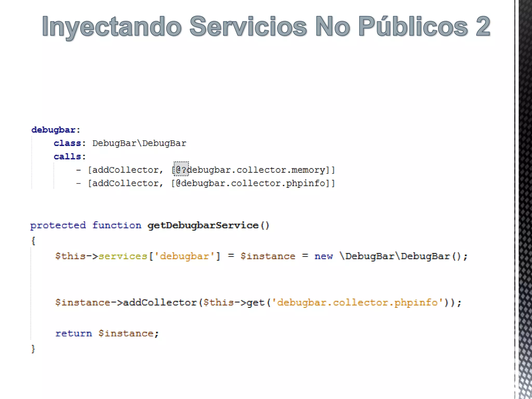Click the 'function' keyword

pyautogui.click(x=117, y=225)
